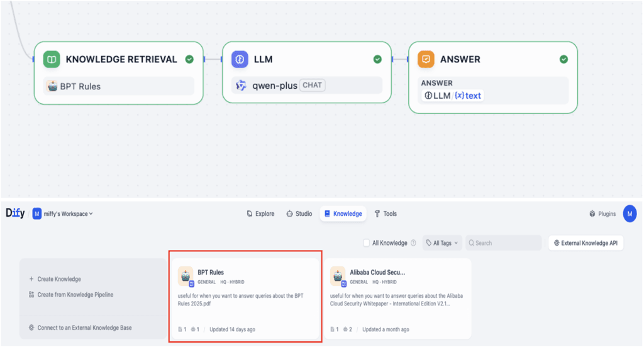Viewport: 644px width, 347px height.
Task: Expand the All Tags filter dropdown
Action: pyautogui.click(x=442, y=243)
